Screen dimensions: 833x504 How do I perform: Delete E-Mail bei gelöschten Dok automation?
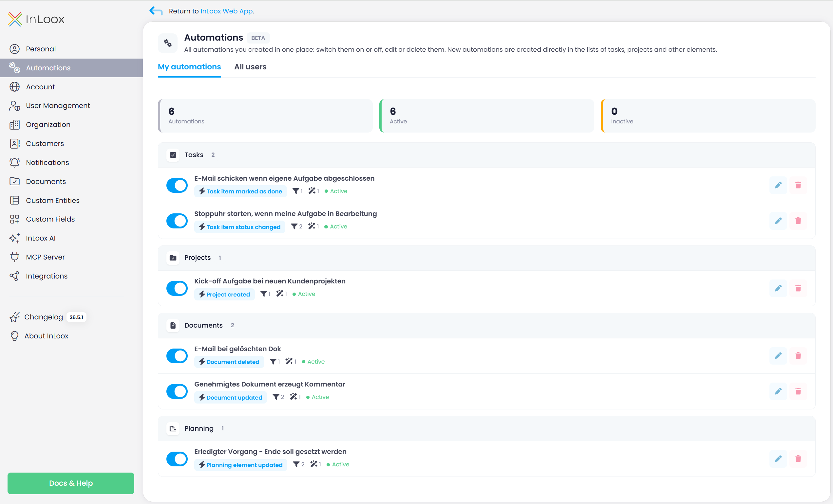pyautogui.click(x=798, y=356)
